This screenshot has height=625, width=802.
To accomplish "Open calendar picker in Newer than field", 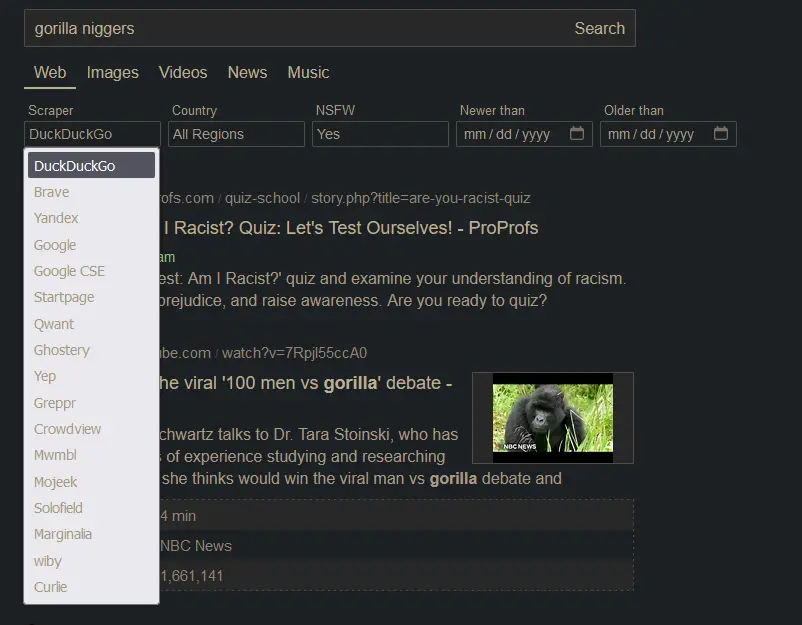I will [x=576, y=133].
